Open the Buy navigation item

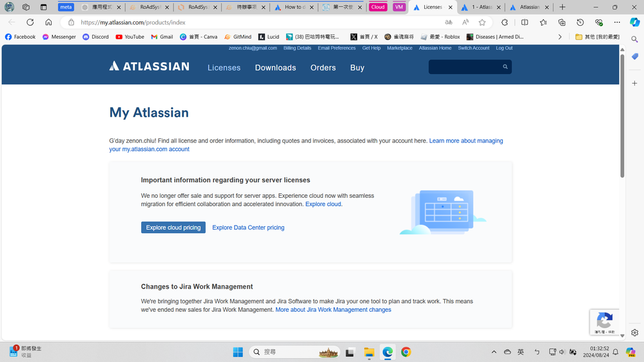(357, 68)
